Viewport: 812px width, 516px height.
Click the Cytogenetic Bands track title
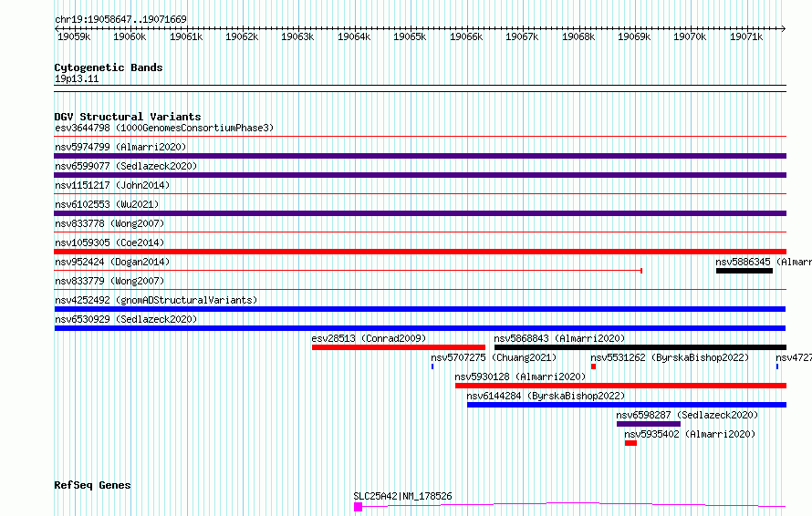pos(109,67)
